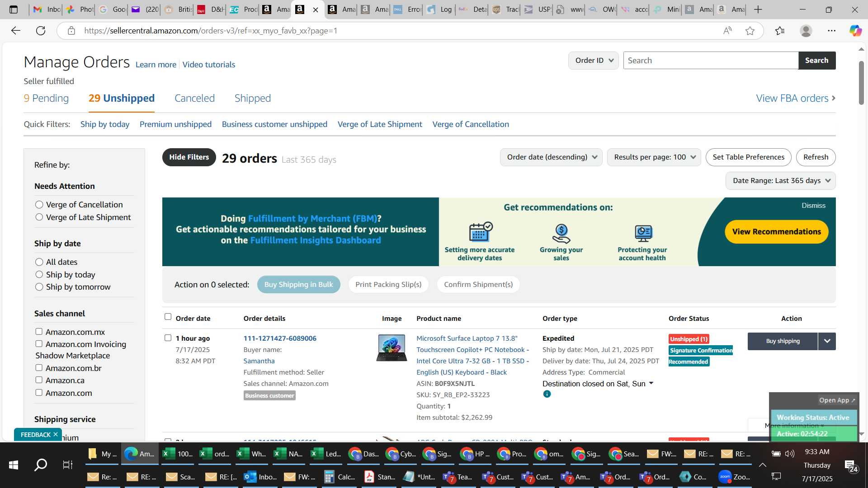868x488 pixels.
Task: Open browser profile avatar icon
Action: 806,31
